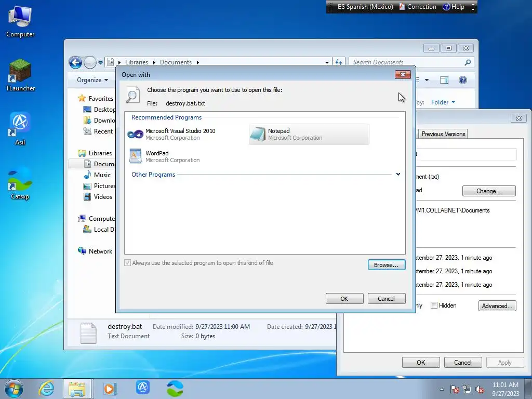This screenshot has height=399, width=532.
Task: Select Libraries in navigation pane
Action: [95, 153]
